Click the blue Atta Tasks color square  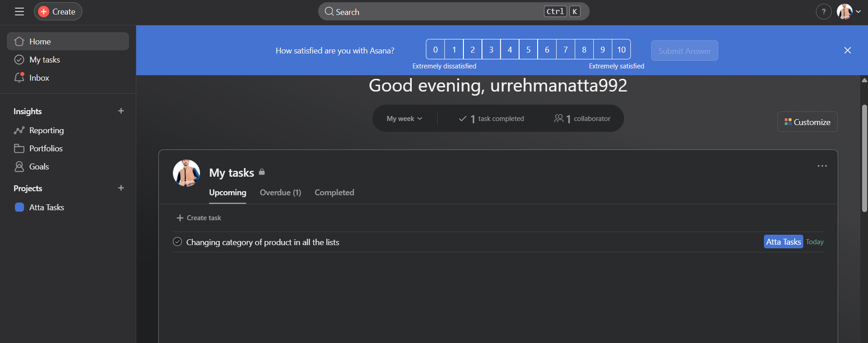click(19, 207)
